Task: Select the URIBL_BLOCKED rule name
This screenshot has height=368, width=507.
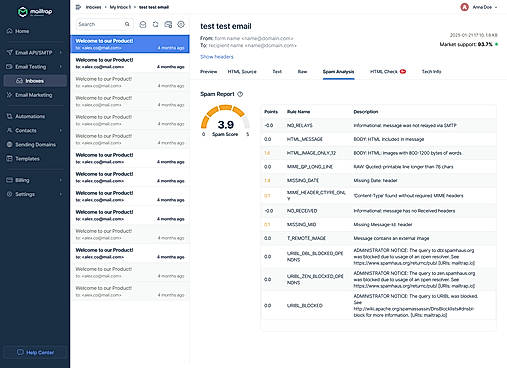Action: click(305, 305)
